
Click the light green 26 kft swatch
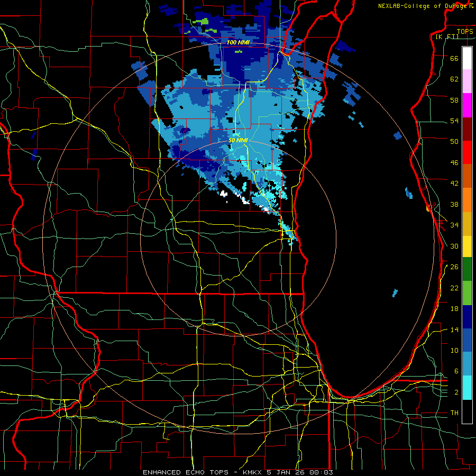(467, 293)
